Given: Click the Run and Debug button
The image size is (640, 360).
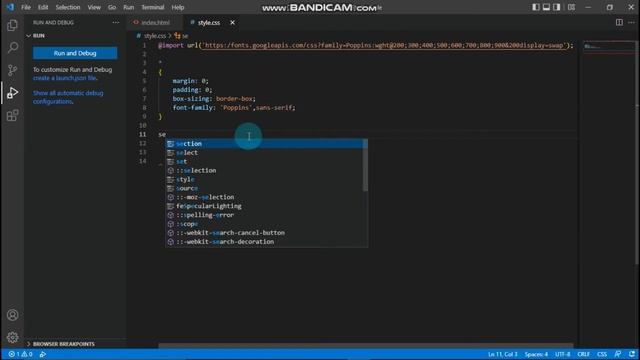Looking at the screenshot, I should coord(75,53).
